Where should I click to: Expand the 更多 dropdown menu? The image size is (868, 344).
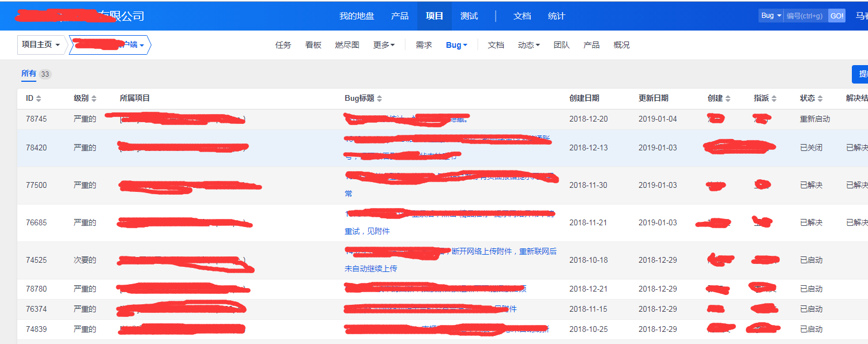click(x=384, y=44)
